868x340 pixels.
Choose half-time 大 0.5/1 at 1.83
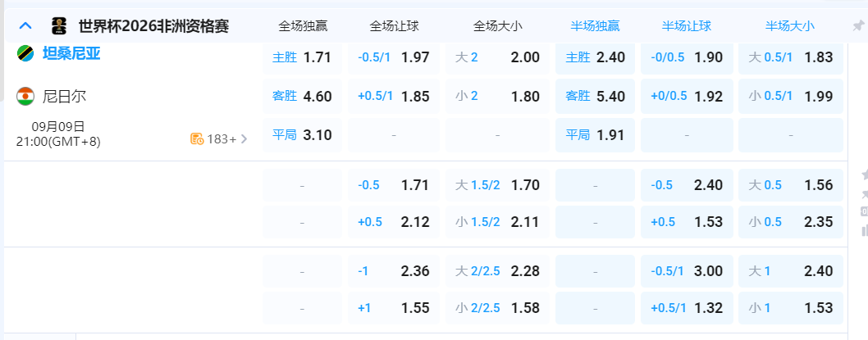[x=790, y=57]
